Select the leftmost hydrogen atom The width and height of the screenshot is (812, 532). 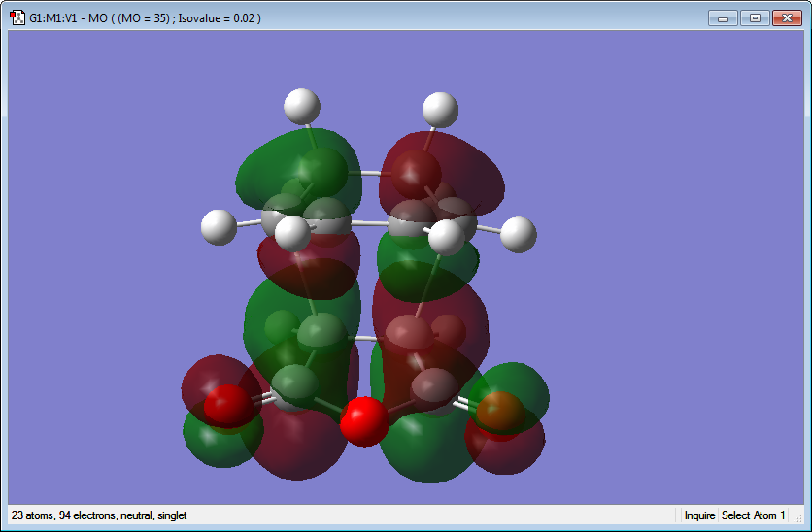(x=219, y=227)
